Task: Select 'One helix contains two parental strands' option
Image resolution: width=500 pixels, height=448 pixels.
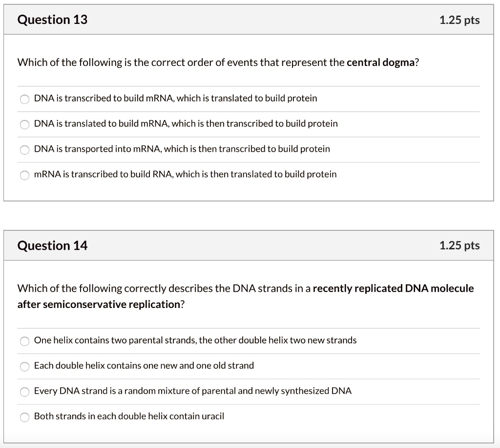Action: click(x=24, y=341)
